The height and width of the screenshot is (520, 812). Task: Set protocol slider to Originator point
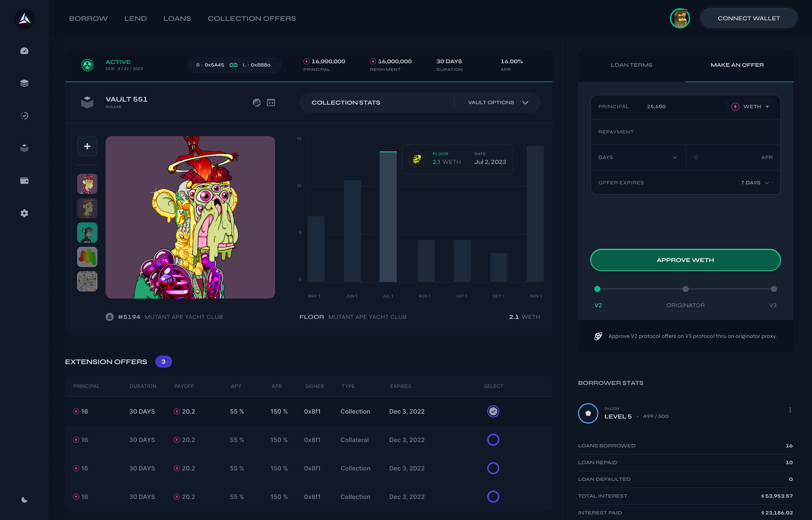[x=685, y=289]
